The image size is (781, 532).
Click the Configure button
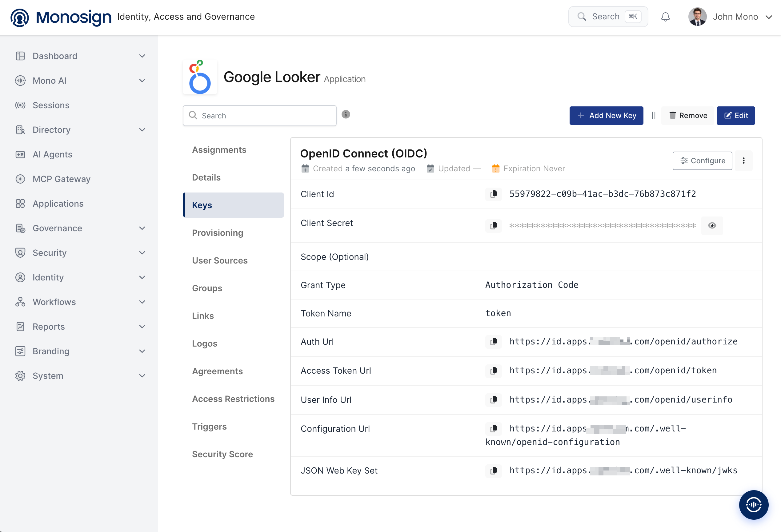702,161
